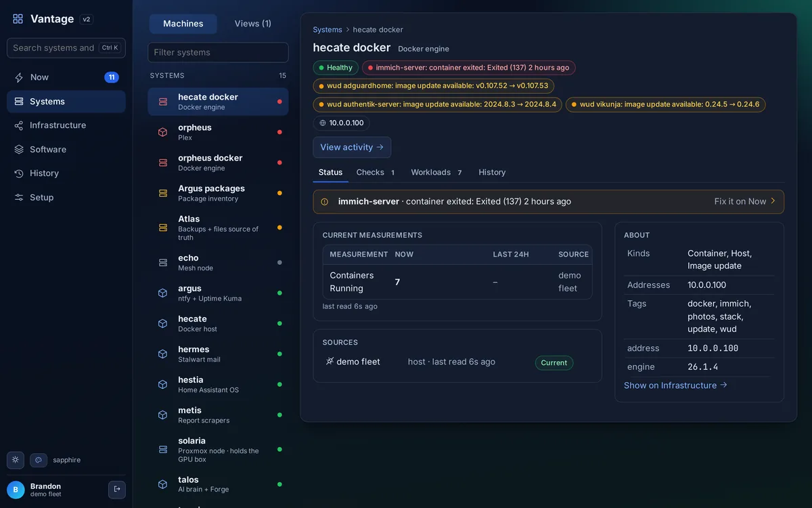Click the 11 count badge on Now
812x508 pixels.
point(112,77)
